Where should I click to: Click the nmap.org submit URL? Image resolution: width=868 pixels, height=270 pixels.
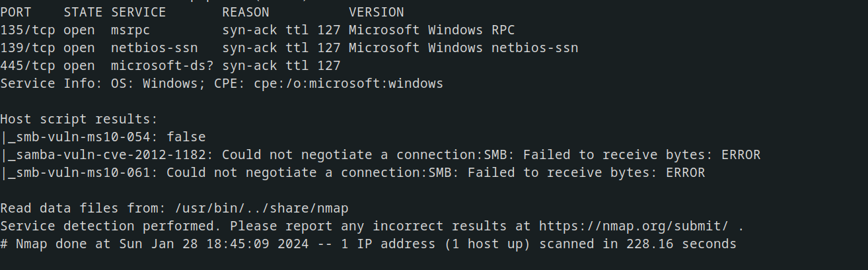[633, 226]
